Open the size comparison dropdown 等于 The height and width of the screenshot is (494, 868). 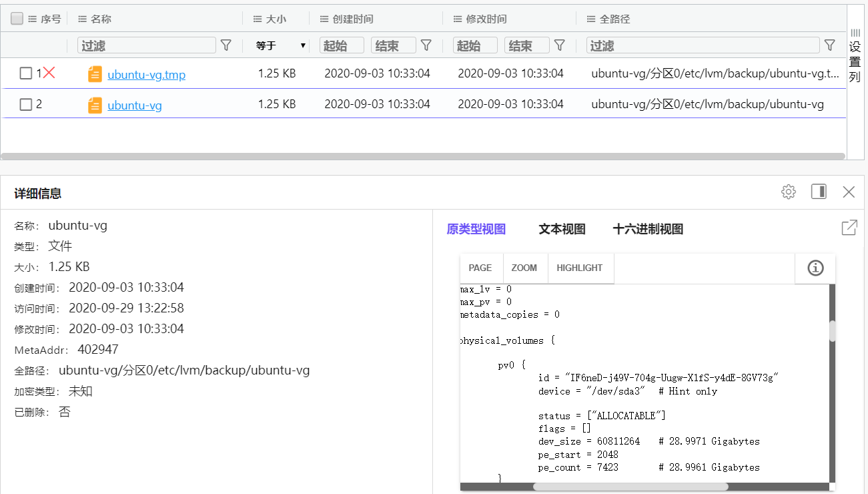coord(280,46)
